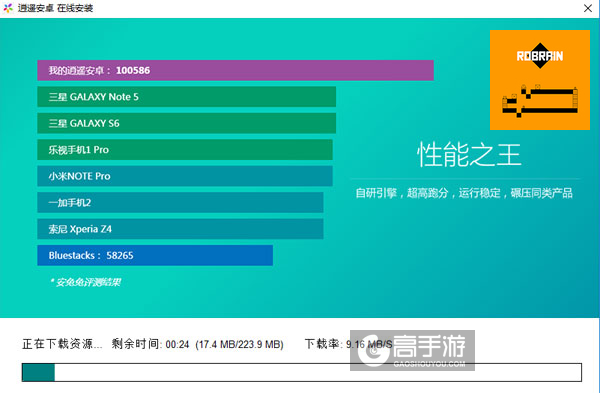Click the app logo in the title bar
The image size is (600, 393).
[8, 8]
